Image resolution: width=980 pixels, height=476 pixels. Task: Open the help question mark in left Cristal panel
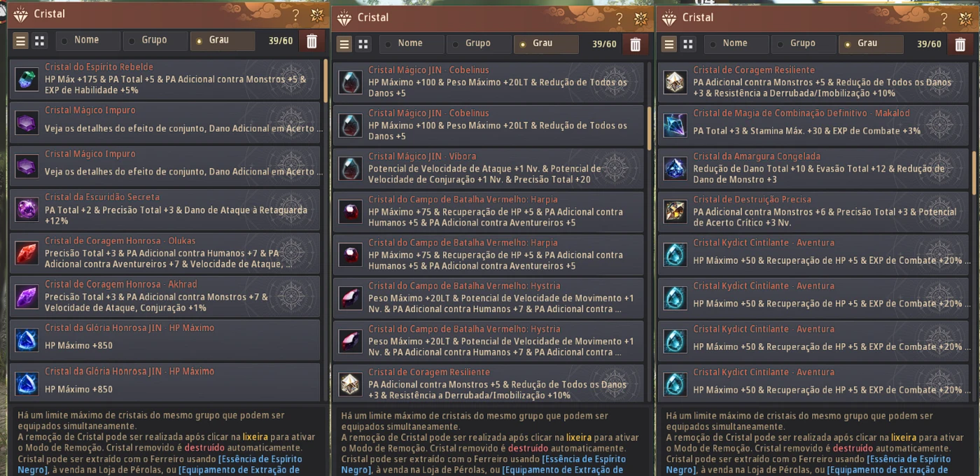(296, 15)
